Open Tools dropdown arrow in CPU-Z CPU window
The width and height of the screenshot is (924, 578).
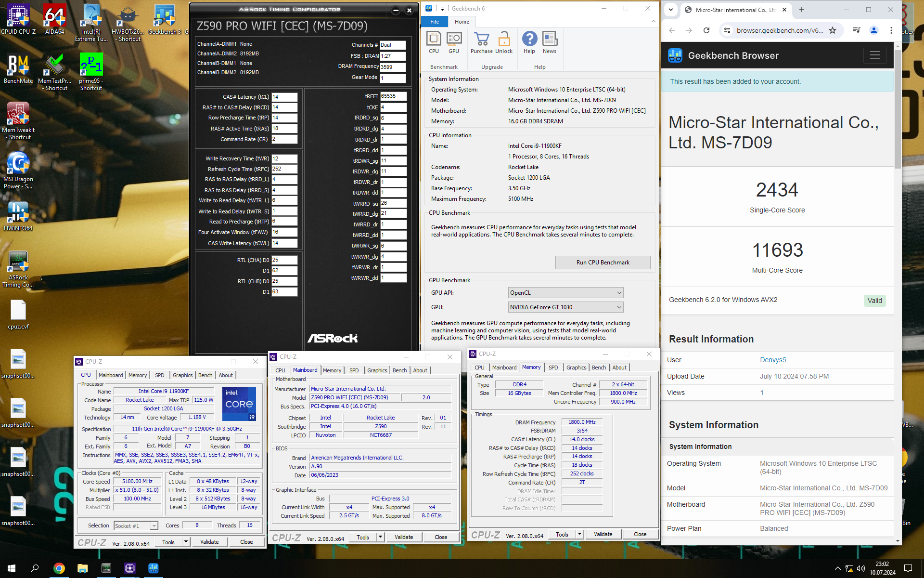tap(186, 542)
